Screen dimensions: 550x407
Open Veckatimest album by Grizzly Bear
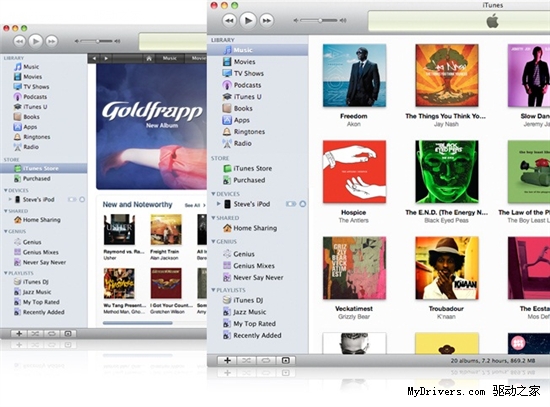point(354,268)
